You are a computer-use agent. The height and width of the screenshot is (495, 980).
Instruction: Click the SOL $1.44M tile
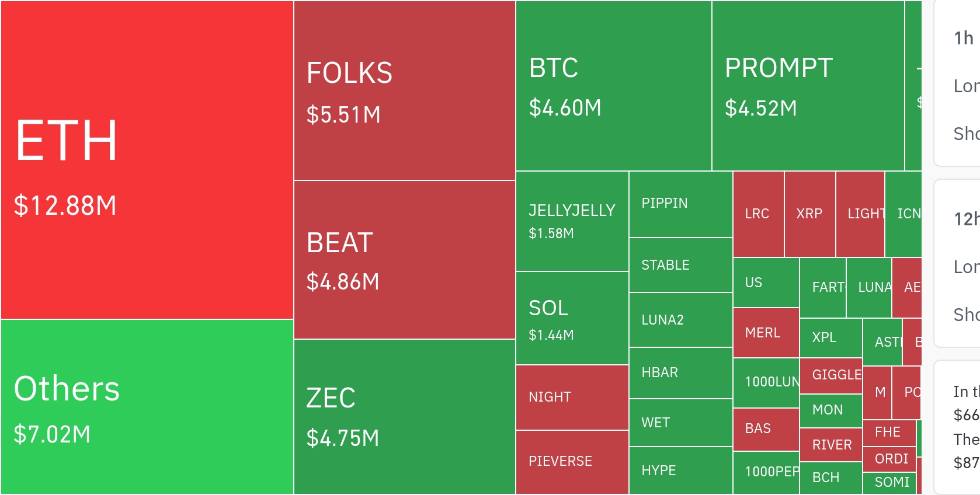click(572, 318)
